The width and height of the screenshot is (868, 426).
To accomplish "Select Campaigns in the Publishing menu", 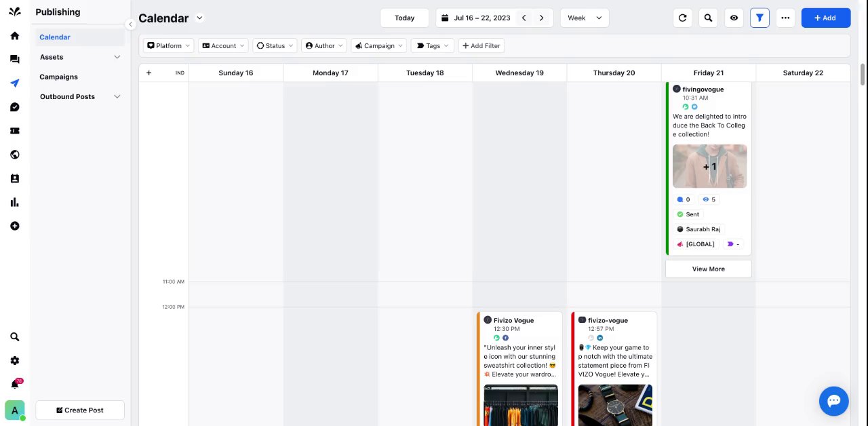I will (58, 77).
